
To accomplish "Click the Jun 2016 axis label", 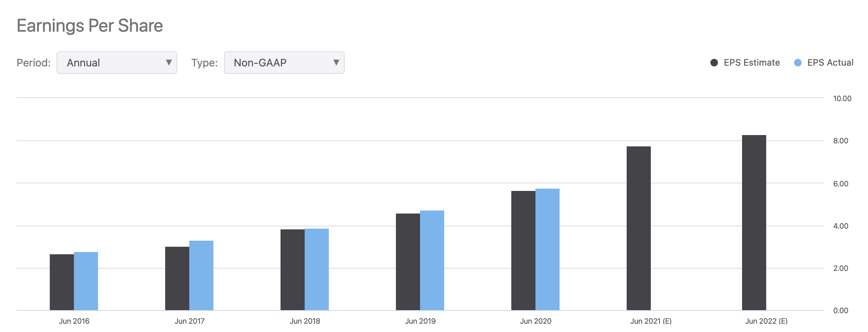I will pyautogui.click(x=74, y=321).
